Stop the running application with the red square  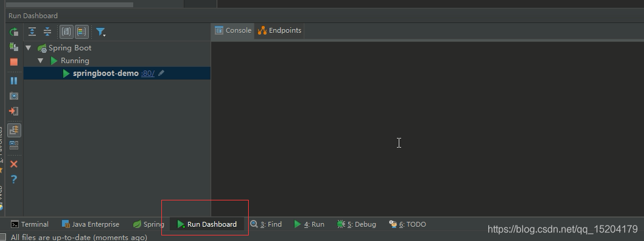point(14,62)
